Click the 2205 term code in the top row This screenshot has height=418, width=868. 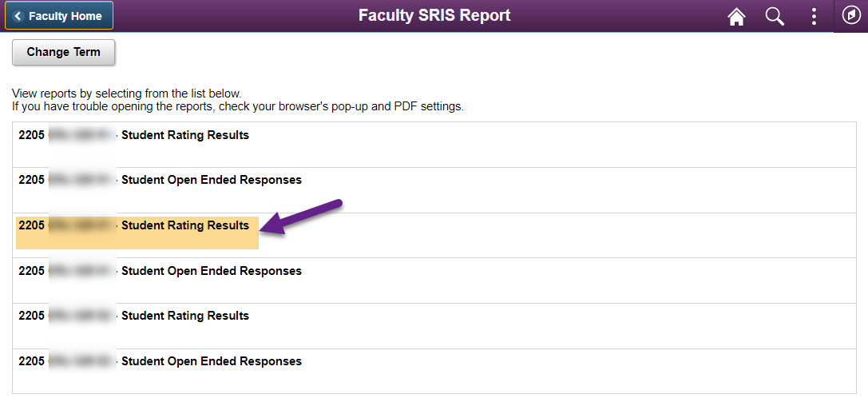pos(31,135)
